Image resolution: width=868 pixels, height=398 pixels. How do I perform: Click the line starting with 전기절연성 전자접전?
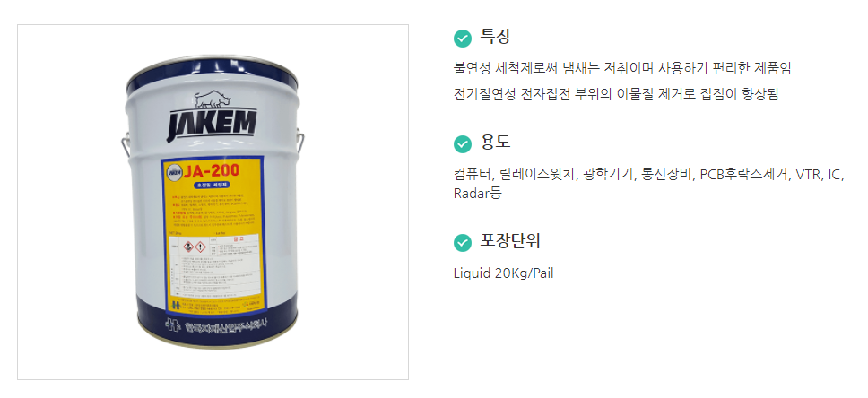point(616,94)
